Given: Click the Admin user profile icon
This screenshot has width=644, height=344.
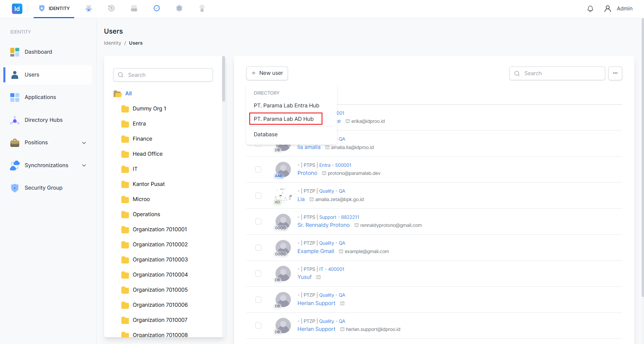Looking at the screenshot, I should coord(607,9).
